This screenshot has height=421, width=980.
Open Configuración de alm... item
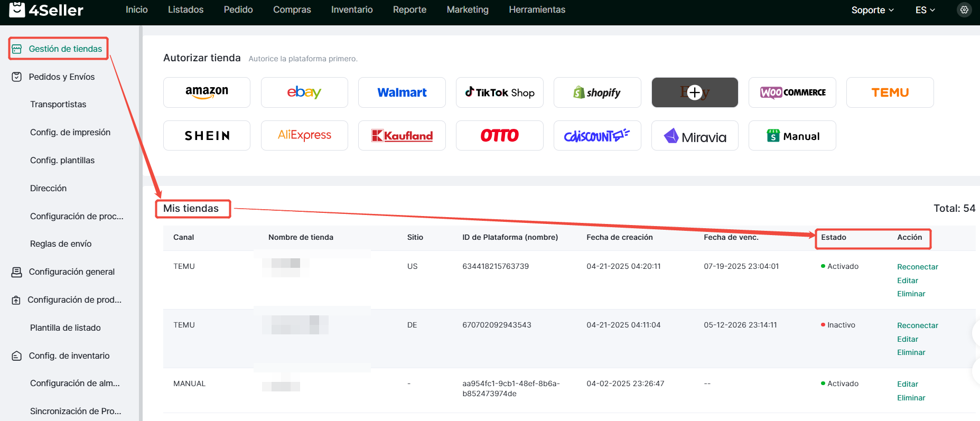pos(75,383)
